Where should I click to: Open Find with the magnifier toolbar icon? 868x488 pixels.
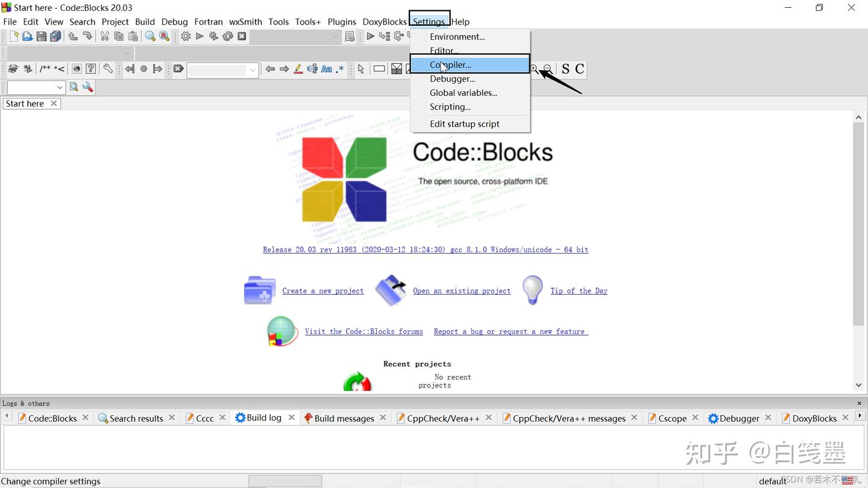click(149, 36)
